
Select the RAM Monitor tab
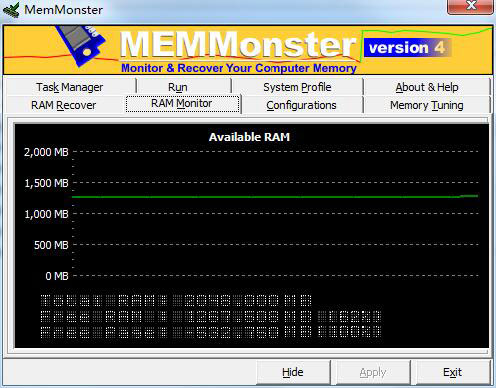182,104
